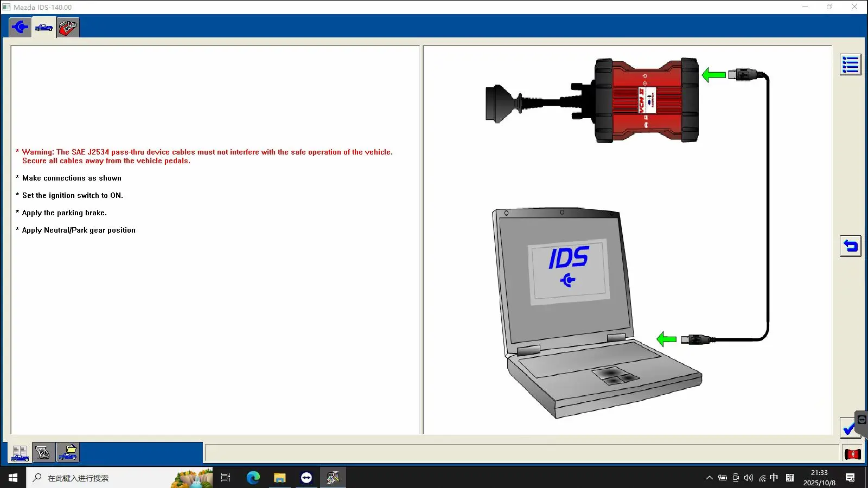Open the taskbar clock and calendar
Screen dimensions: 868x488
tap(819, 478)
